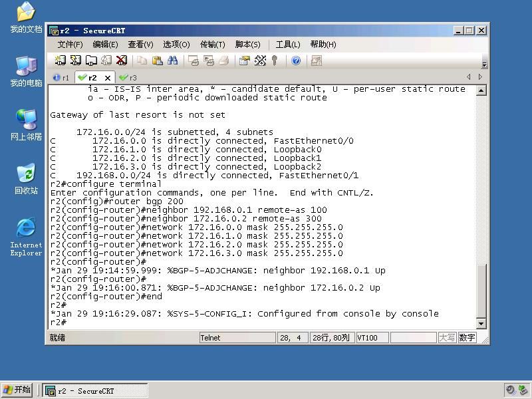Click the 'neighbor 192.168.0.1 Up' log line

(218, 271)
